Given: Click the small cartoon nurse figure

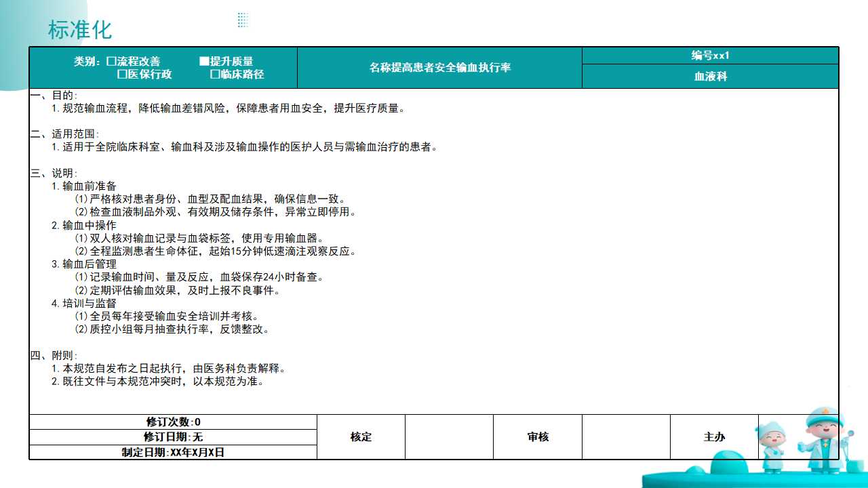Looking at the screenshot, I should [x=770, y=446].
